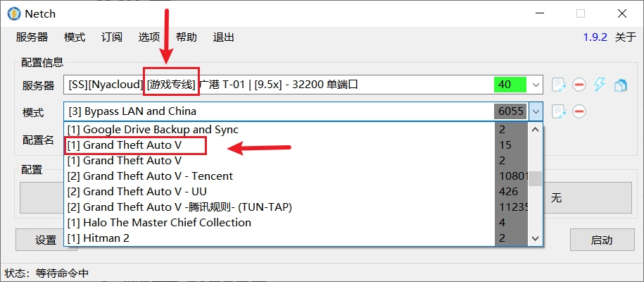Viewport: 644px width, 282px height.
Task: Expand the server dropdown list
Action: pyautogui.click(x=536, y=85)
